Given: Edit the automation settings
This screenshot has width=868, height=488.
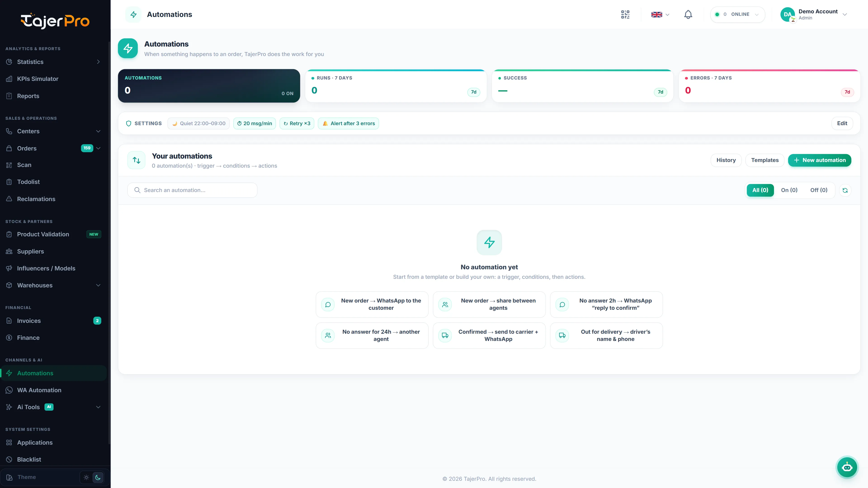Looking at the screenshot, I should 842,124.
